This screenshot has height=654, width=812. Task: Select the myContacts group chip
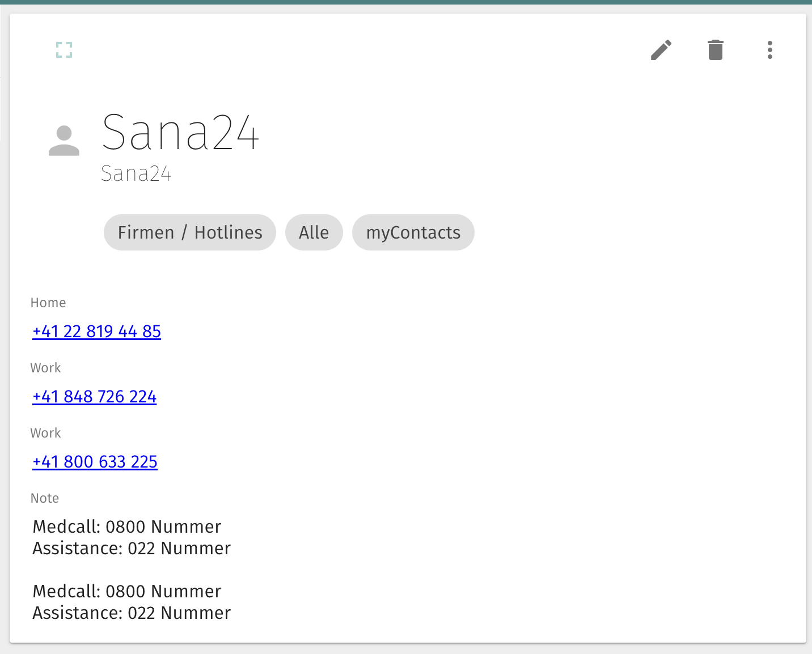pyautogui.click(x=413, y=232)
